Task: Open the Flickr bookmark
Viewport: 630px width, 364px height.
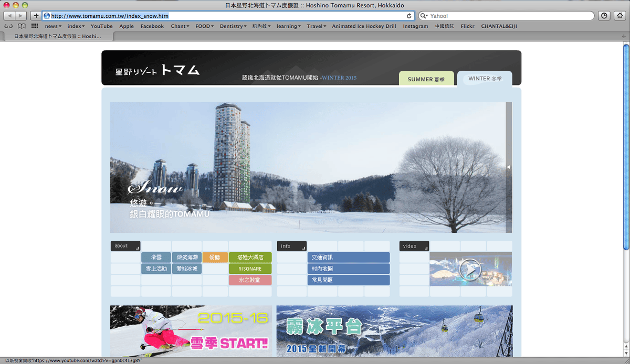Action: coord(468,26)
